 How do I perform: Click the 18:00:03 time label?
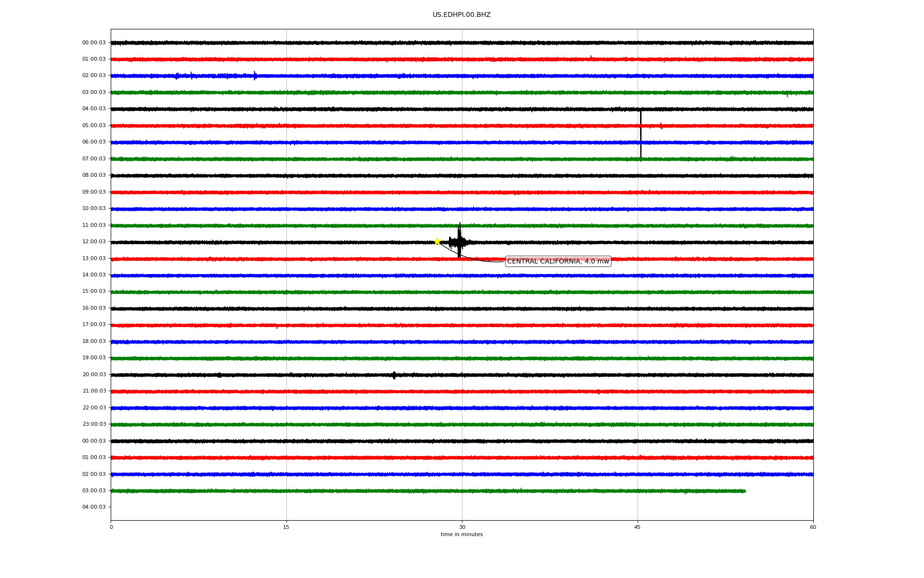[x=94, y=342]
